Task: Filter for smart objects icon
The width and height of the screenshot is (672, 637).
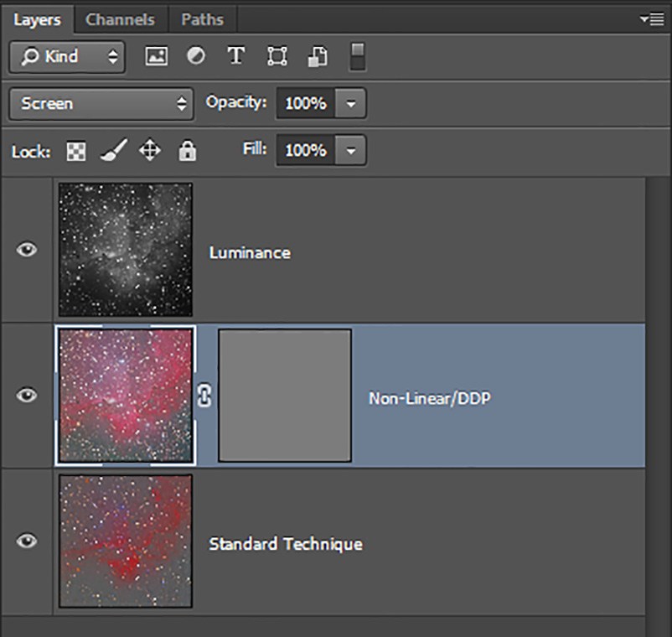Action: 318,56
